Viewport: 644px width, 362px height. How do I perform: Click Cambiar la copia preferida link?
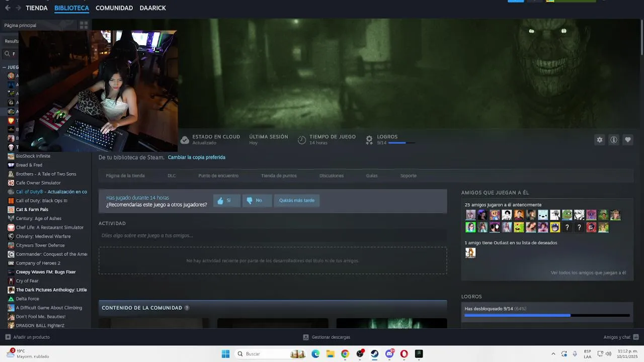tap(197, 157)
